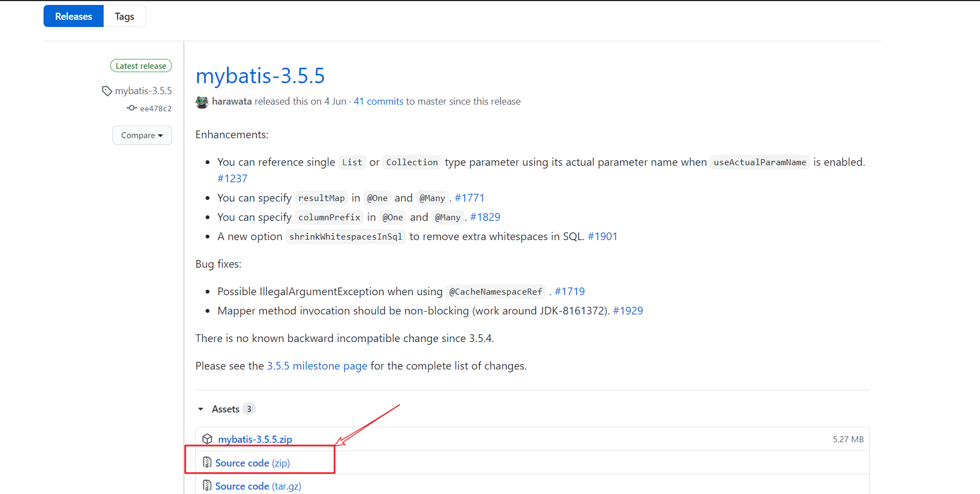Open the Compare dropdown
The height and width of the screenshot is (494, 980).
click(x=142, y=135)
